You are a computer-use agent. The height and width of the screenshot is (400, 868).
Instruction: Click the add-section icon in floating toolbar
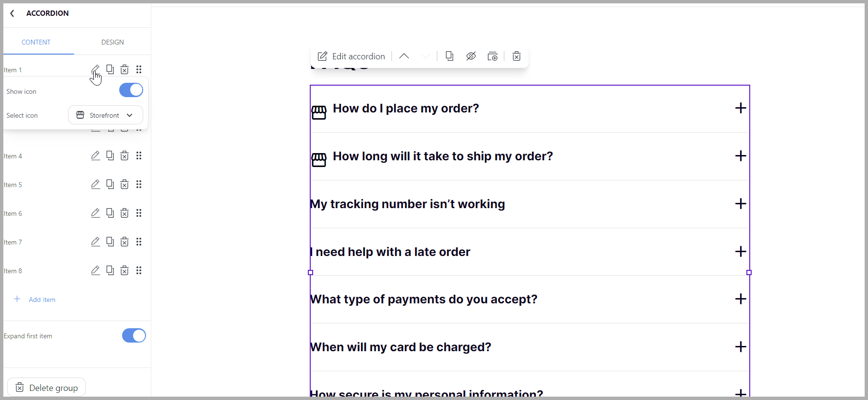(x=493, y=56)
